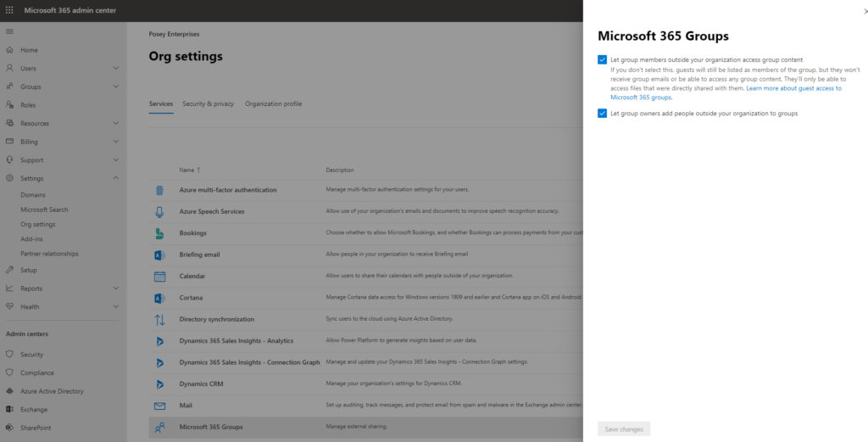Click the Description column header
The image size is (868, 442).
[340, 170]
